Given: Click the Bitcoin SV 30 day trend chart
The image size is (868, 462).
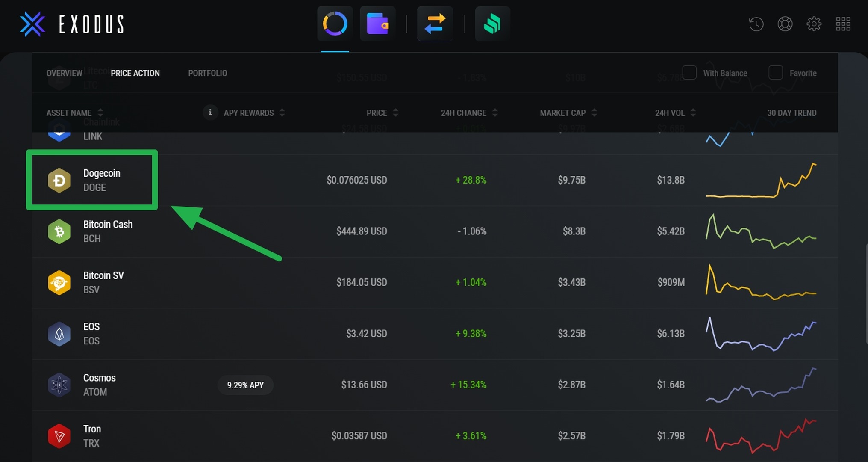Looking at the screenshot, I should tap(761, 282).
